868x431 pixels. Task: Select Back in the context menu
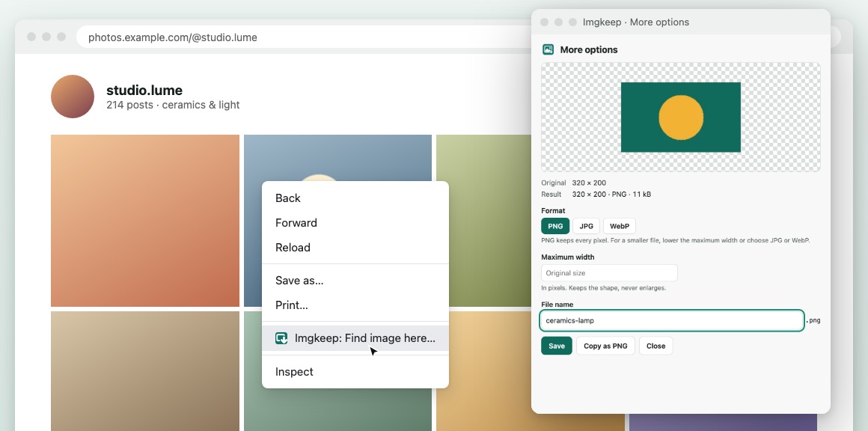point(355,198)
